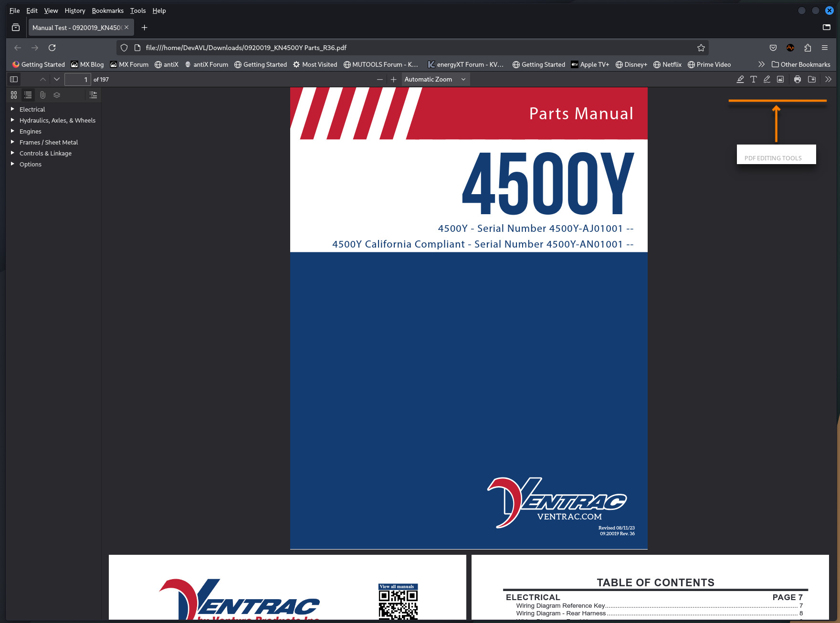Open antiX Forum bookmark
Image resolution: width=840 pixels, height=623 pixels.
pyautogui.click(x=206, y=64)
